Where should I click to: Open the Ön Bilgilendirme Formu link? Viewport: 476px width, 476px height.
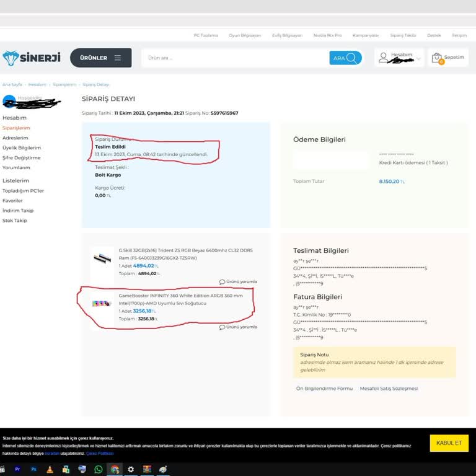(324, 389)
